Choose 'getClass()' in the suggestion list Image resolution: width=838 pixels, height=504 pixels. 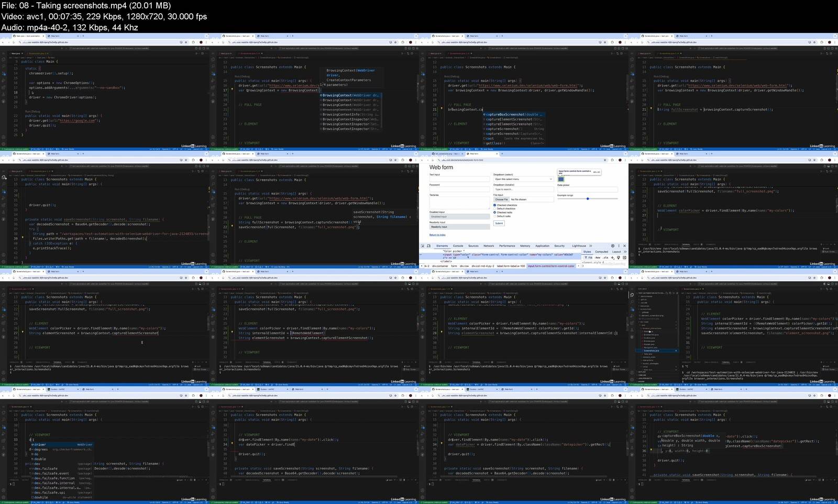pyautogui.click(x=513, y=143)
